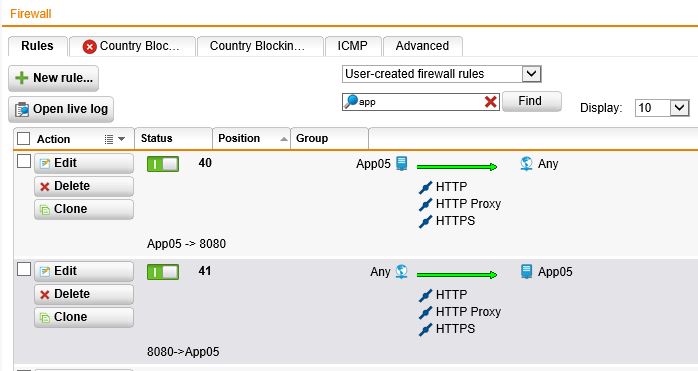Click the HTTPS label in rule 41
The height and width of the screenshot is (371, 698).
tap(455, 329)
